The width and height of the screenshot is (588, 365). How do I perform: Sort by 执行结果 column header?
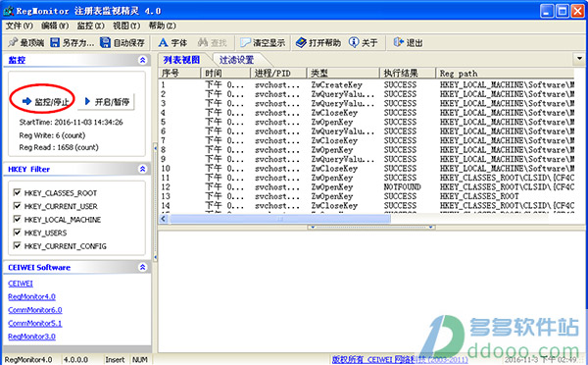(x=408, y=73)
